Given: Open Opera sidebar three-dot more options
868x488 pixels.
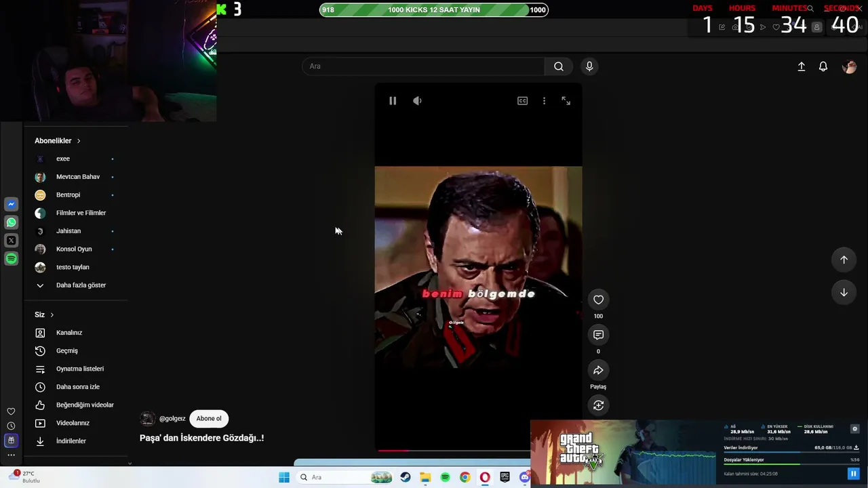Looking at the screenshot, I should [x=11, y=455].
